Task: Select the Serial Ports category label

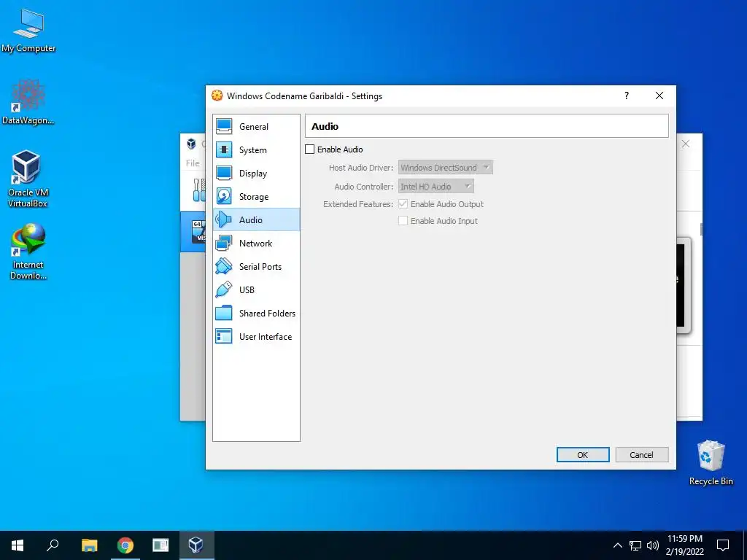Action: coord(260,267)
